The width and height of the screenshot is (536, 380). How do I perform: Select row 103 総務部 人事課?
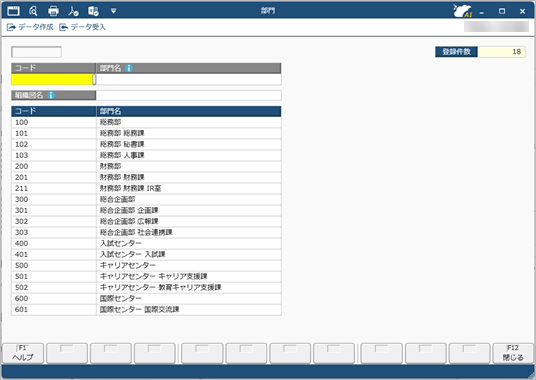click(146, 155)
